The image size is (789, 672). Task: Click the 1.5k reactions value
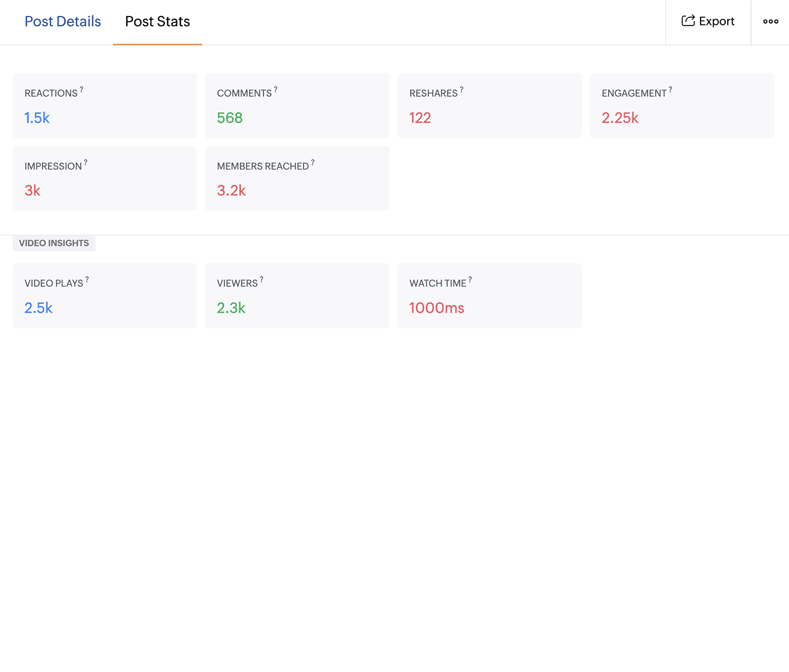click(x=37, y=118)
